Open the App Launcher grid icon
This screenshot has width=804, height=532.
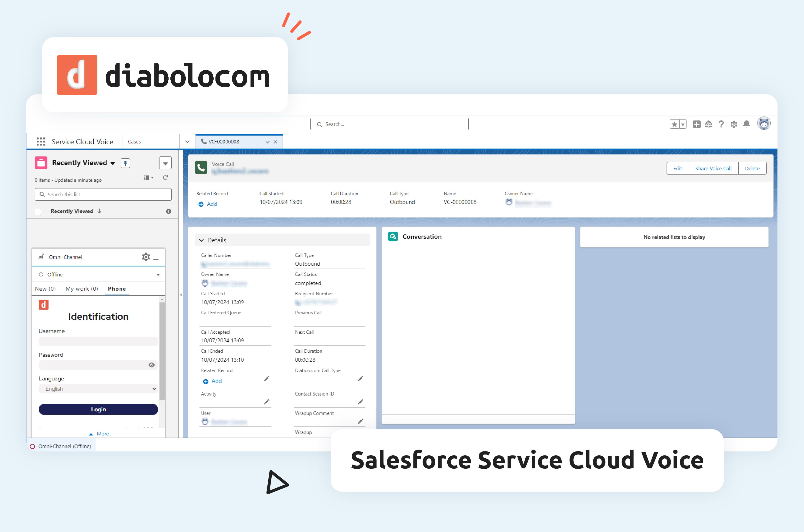click(x=41, y=142)
